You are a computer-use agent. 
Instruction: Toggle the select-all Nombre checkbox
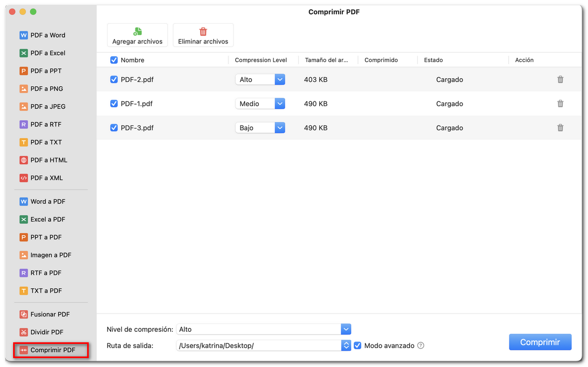coord(114,60)
